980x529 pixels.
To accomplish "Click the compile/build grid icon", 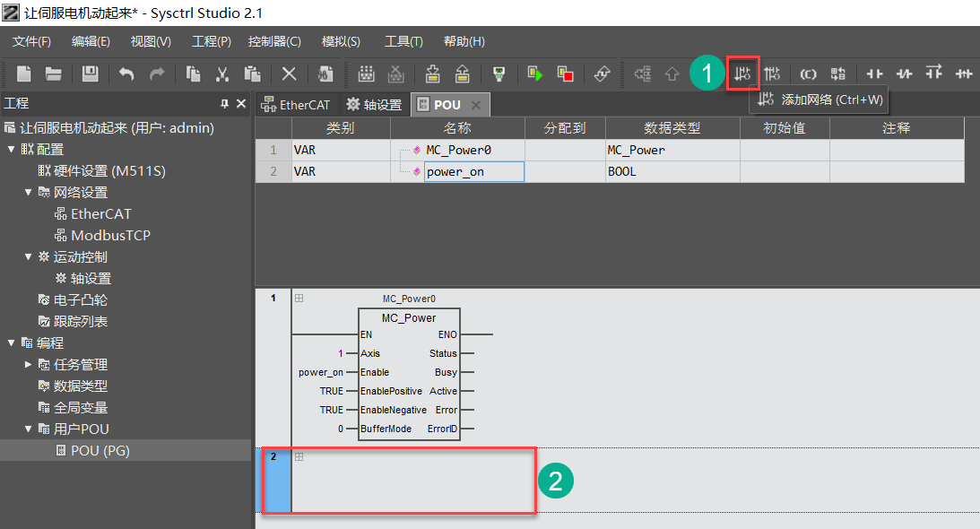I will pyautogui.click(x=366, y=74).
